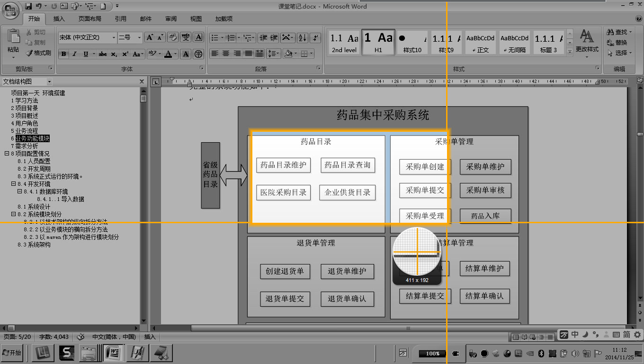Open the Select (选择) button
Viewport: 644px width, 364px height.
click(x=619, y=53)
